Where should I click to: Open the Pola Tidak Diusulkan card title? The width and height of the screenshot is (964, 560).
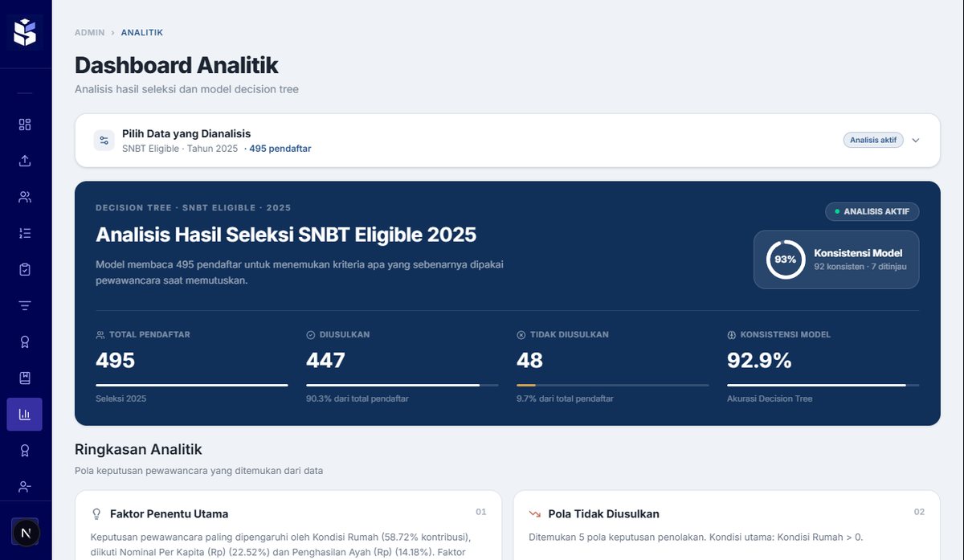(x=603, y=514)
